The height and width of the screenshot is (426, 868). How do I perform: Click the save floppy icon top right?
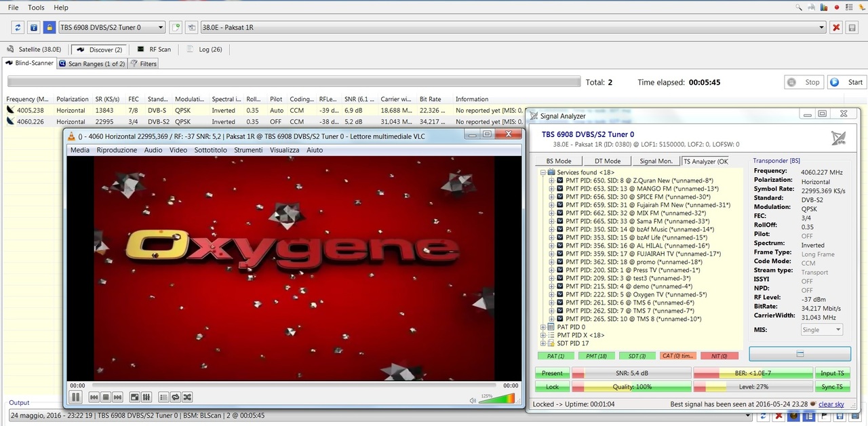[x=852, y=28]
